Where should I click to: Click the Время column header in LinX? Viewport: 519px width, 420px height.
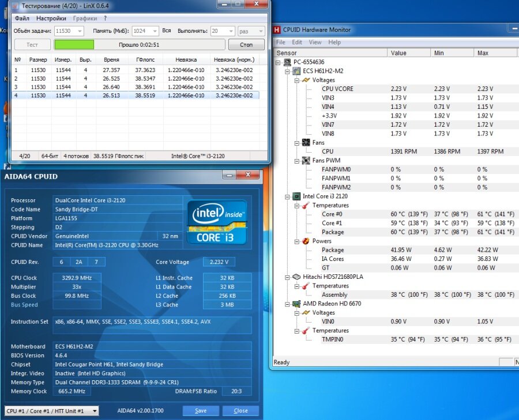tap(111, 60)
